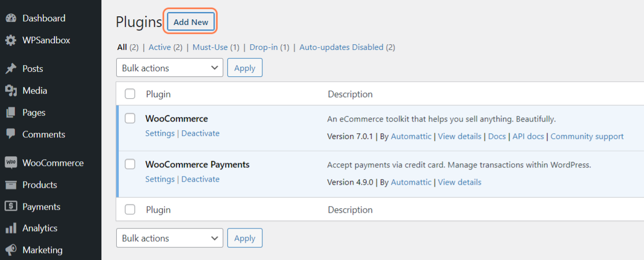Click the WooCommerce Woo logo icon

coord(11,163)
